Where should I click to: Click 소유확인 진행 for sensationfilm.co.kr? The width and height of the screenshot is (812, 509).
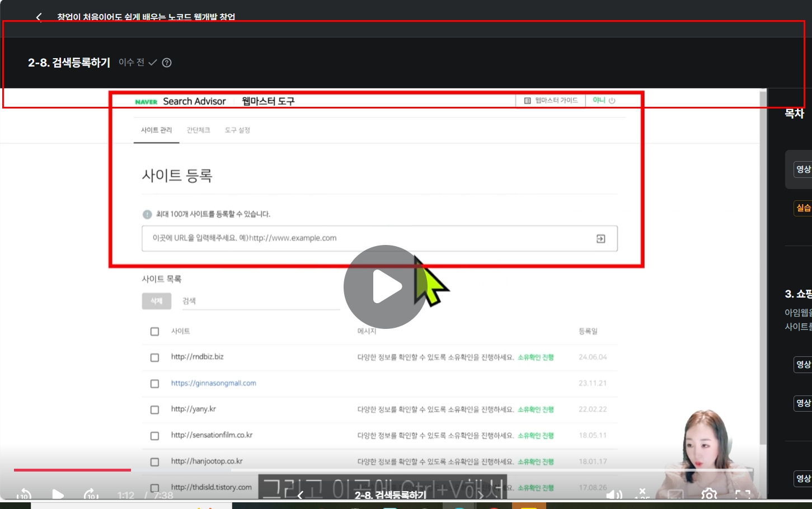coord(536,436)
